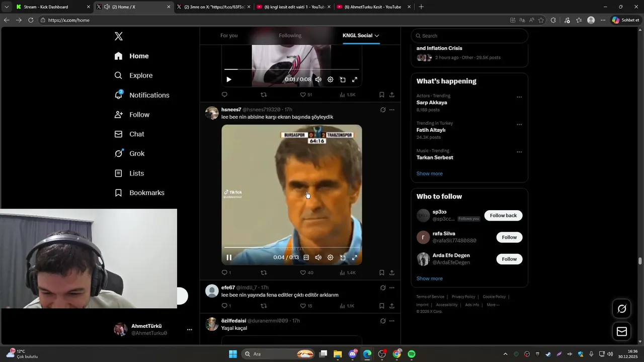The image size is (644, 362).
Task: Ask Grok about hsnees7's post
Action: coord(383,110)
